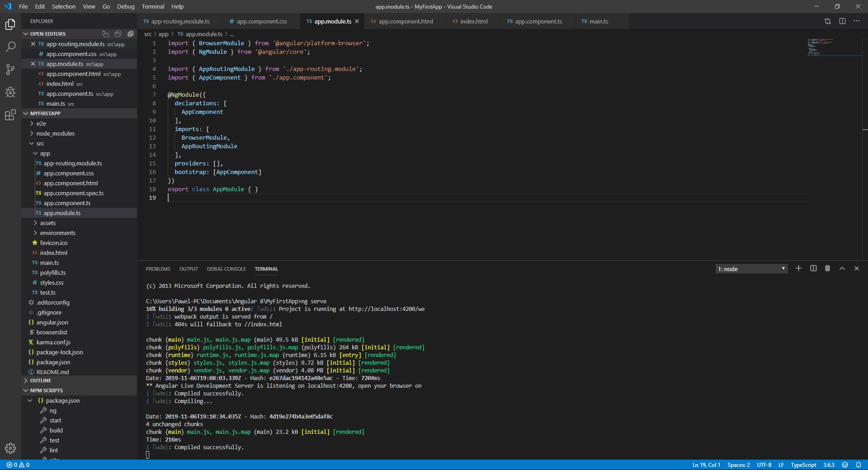Close the terminal panel

click(857, 268)
